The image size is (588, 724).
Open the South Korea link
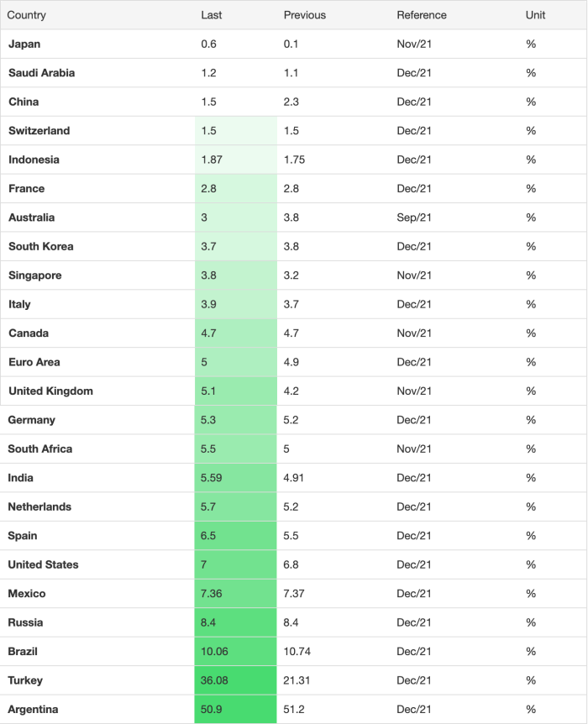point(41,246)
